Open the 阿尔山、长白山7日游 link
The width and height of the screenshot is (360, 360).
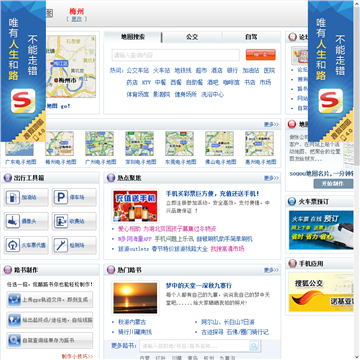228,322
